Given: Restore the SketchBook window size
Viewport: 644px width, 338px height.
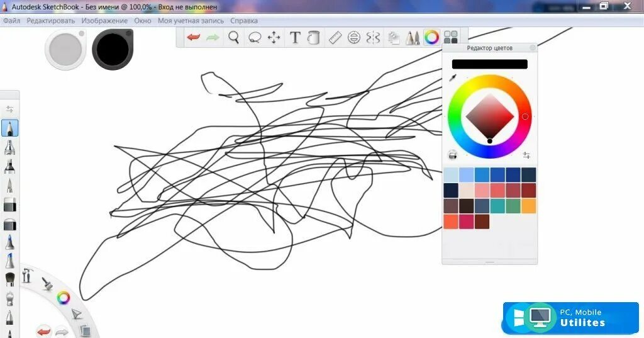Looking at the screenshot, I should pos(604,6).
